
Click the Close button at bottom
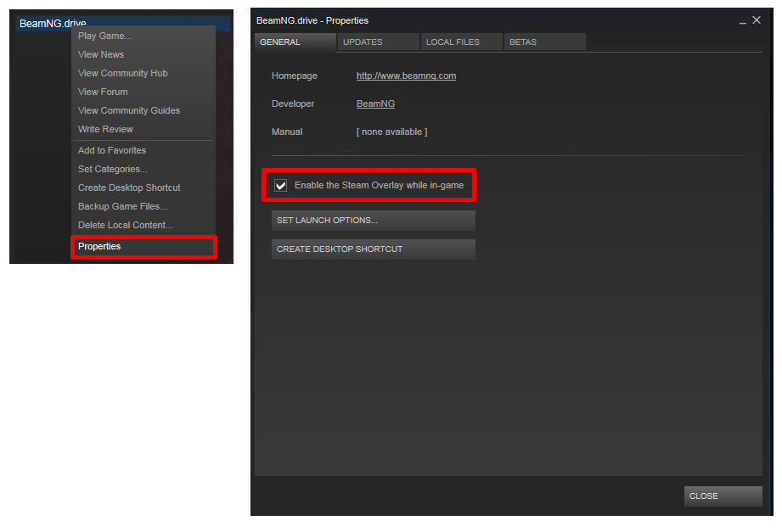[723, 496]
